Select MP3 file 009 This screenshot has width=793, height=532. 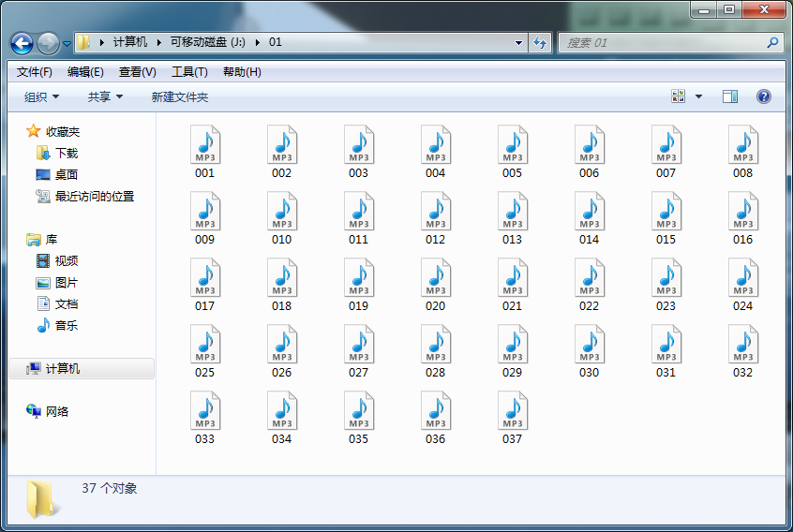205,218
